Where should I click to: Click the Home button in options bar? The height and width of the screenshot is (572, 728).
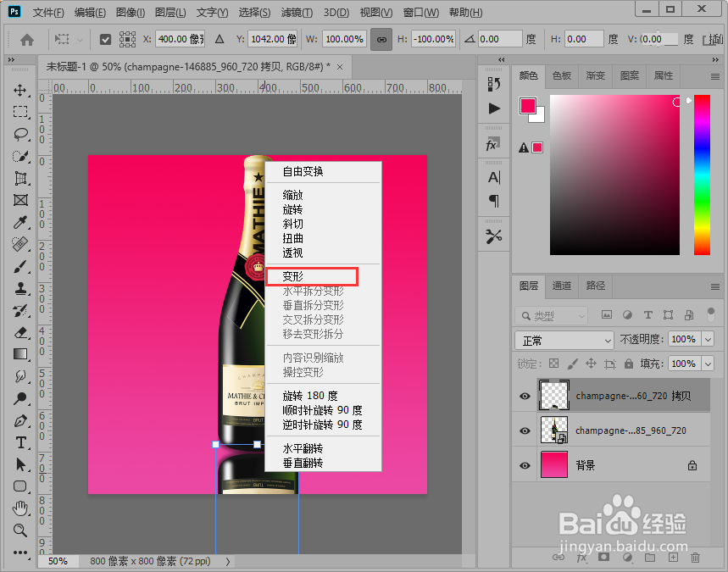pos(27,40)
